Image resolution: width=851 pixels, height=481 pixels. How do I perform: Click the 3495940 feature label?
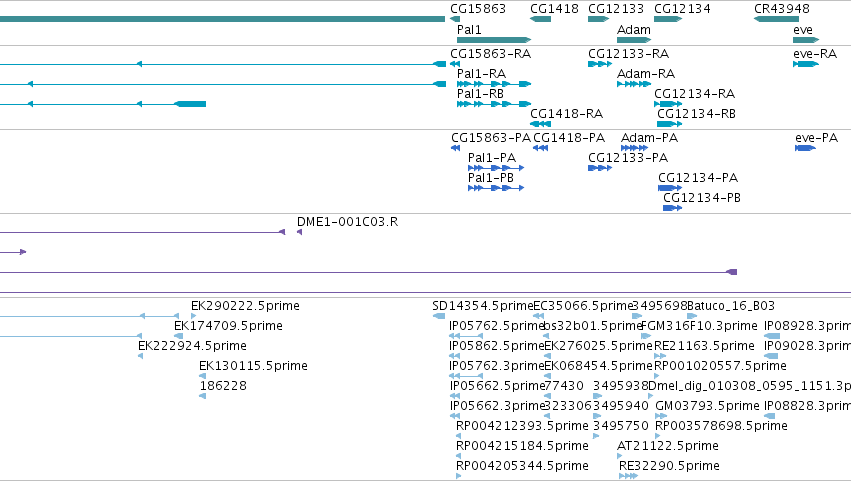[621, 406]
